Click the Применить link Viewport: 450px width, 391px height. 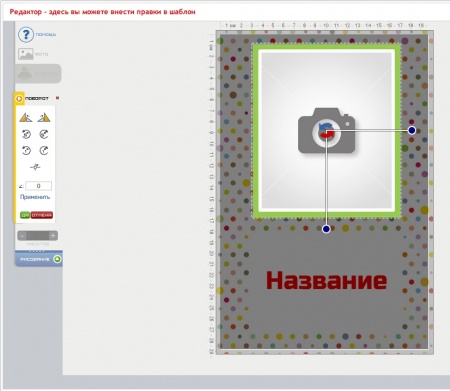(35, 197)
